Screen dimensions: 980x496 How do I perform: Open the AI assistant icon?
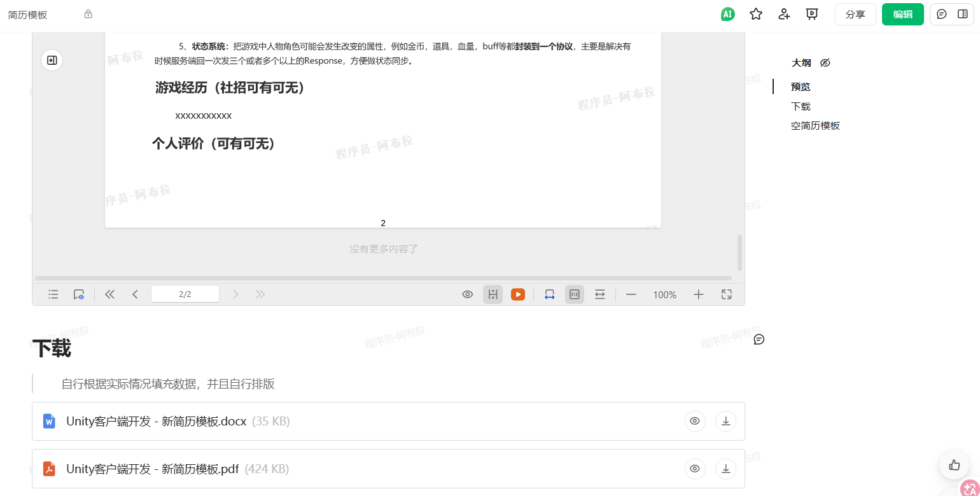pos(727,14)
